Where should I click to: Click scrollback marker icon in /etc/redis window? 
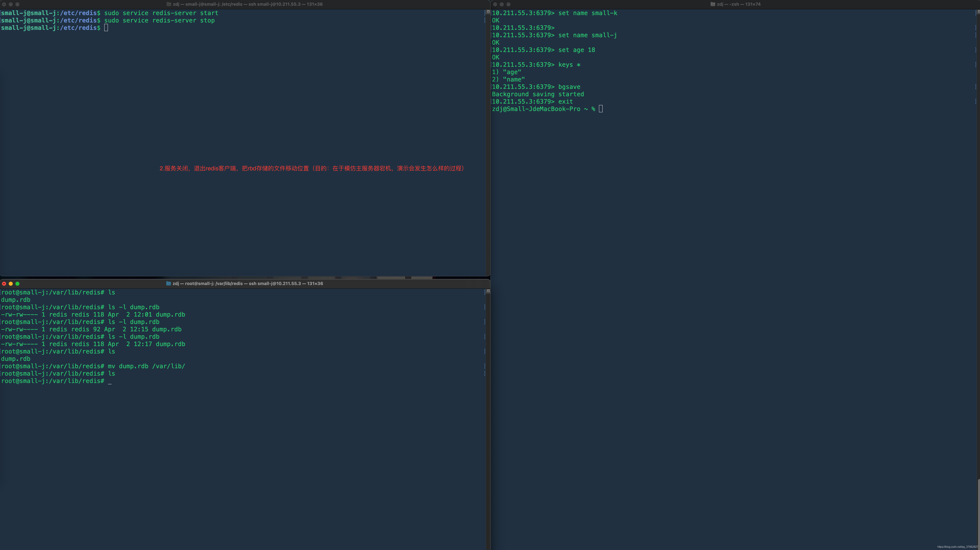[488, 12]
